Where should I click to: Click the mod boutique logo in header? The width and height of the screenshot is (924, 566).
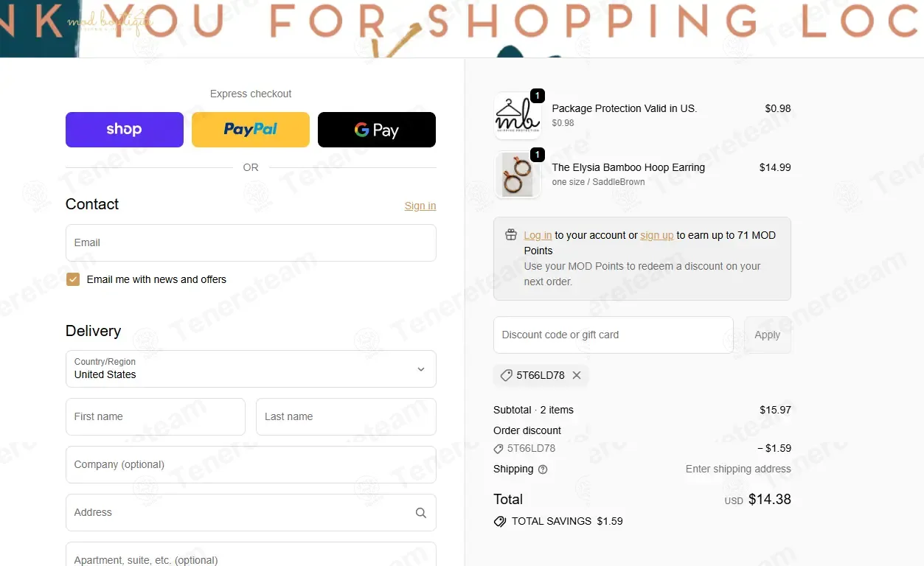109,21
